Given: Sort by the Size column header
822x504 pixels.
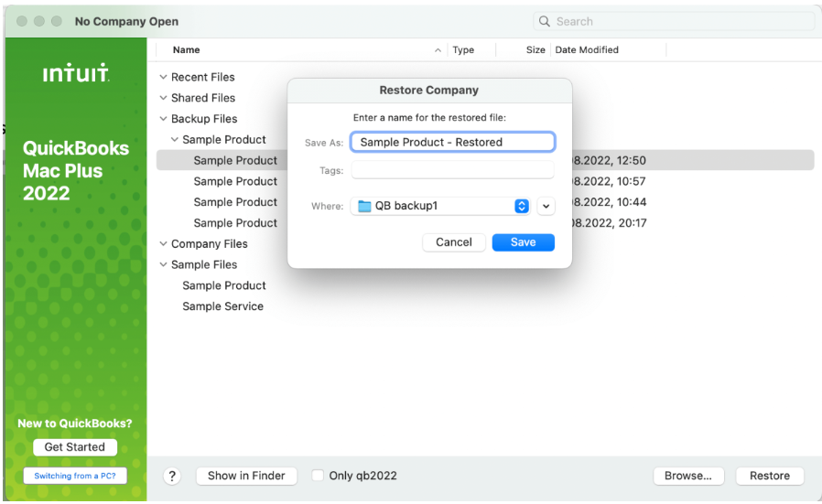Looking at the screenshot, I should click(535, 49).
